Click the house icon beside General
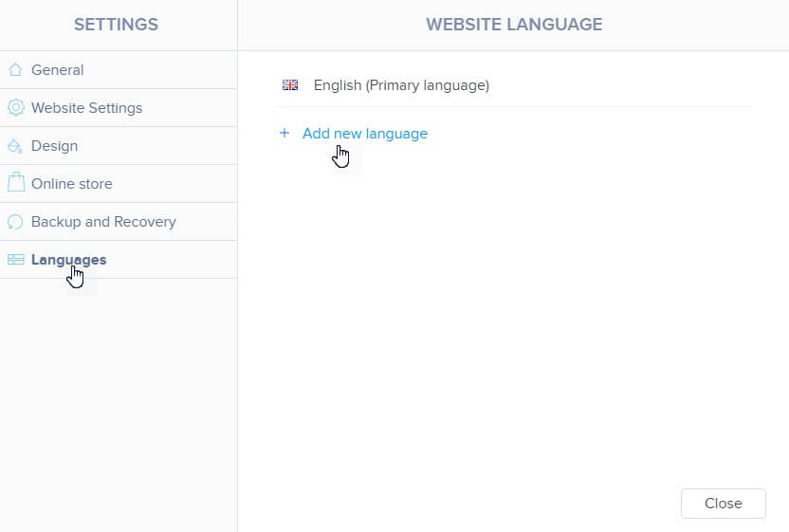 (15, 70)
